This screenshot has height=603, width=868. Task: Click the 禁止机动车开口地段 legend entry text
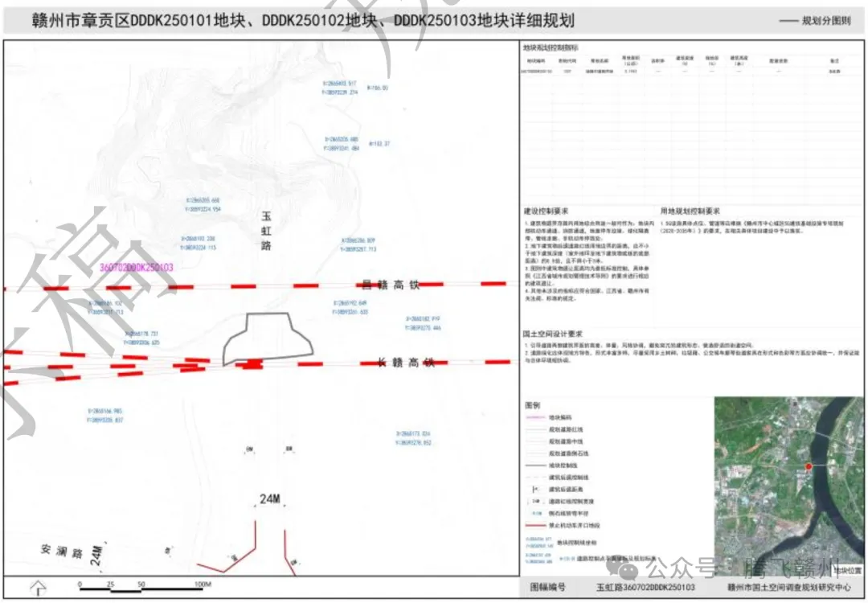[574, 526]
